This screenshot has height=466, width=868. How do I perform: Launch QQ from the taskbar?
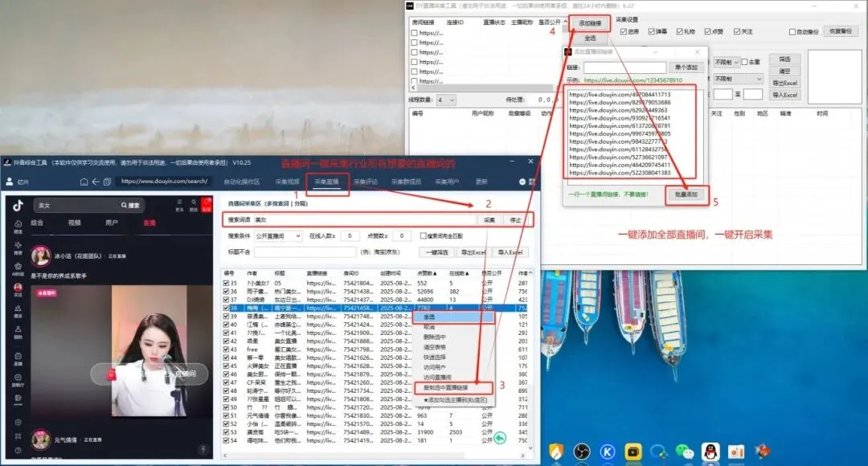tap(710, 452)
